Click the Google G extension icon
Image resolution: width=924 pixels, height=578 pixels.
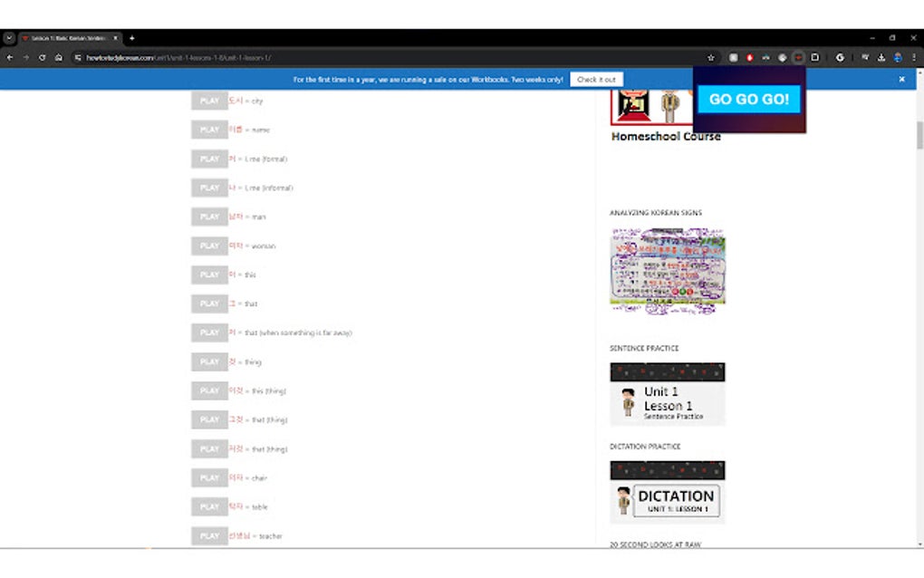pos(840,56)
